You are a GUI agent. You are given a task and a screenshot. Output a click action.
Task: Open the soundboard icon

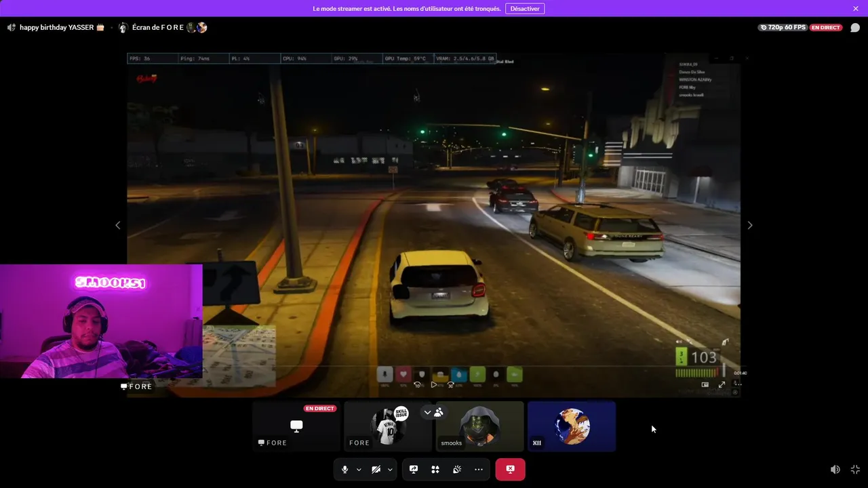click(x=457, y=469)
